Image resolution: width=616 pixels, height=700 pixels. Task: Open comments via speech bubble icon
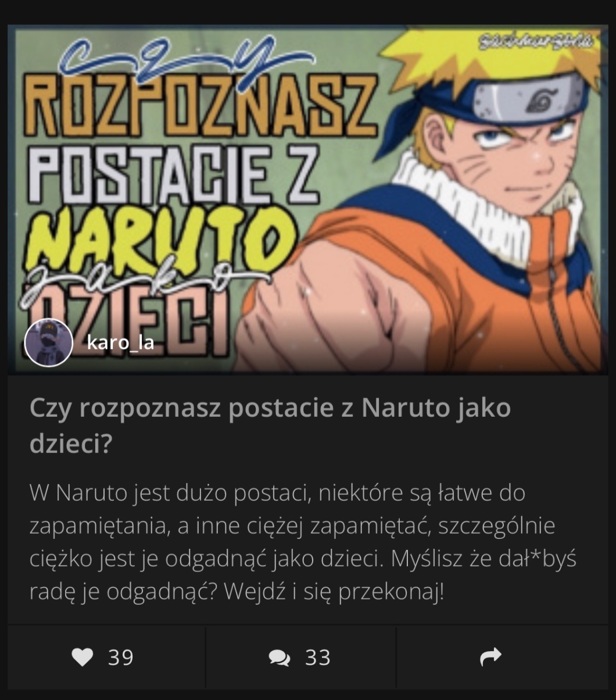[x=280, y=658]
